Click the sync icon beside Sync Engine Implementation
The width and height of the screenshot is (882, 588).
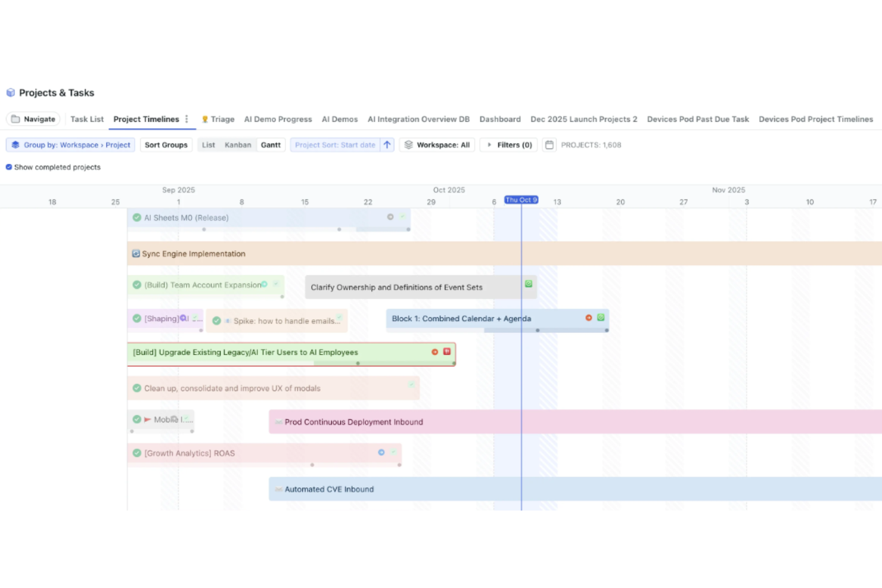(x=136, y=254)
